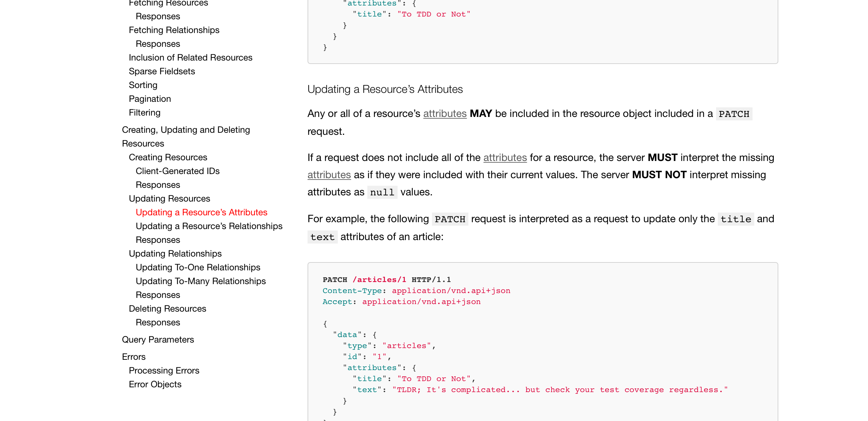Open the Pagination sidebar link

point(150,99)
